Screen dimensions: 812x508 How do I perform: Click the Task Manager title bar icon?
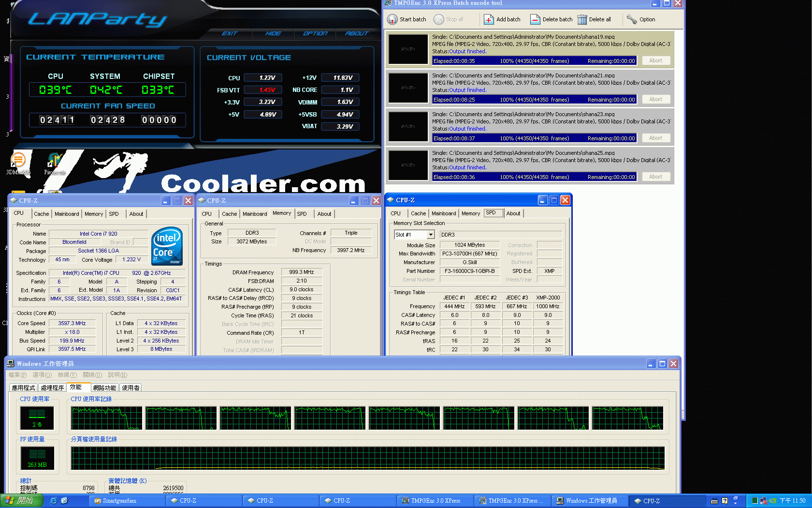[x=11, y=363]
